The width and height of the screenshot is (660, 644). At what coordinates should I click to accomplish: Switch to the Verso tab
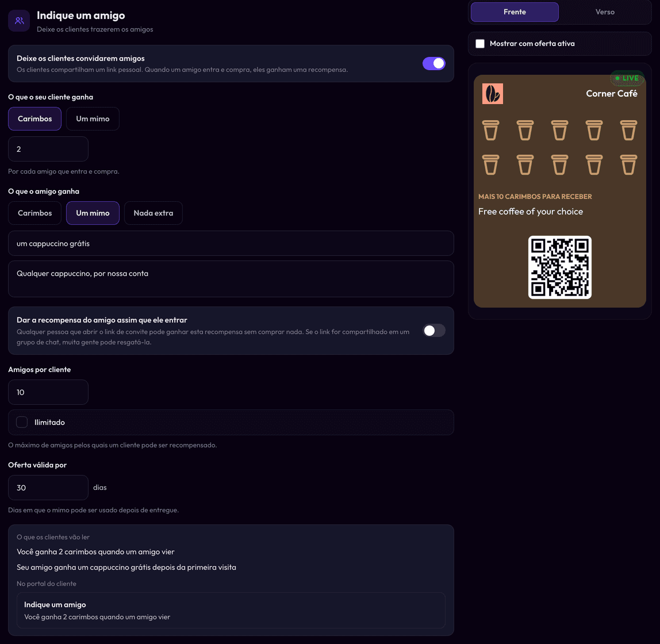(605, 11)
